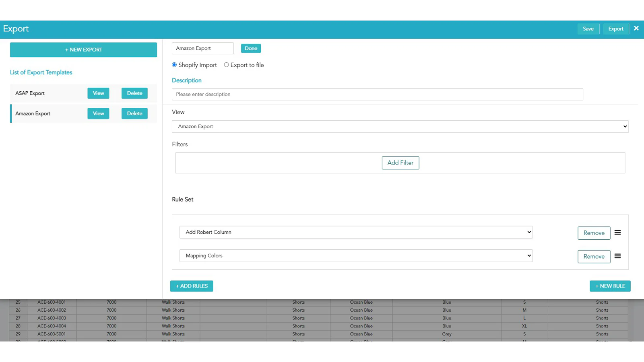Screen dimensions: 644x362
Task: Select the Shopify Import radio option
Action: [x=174, y=65]
